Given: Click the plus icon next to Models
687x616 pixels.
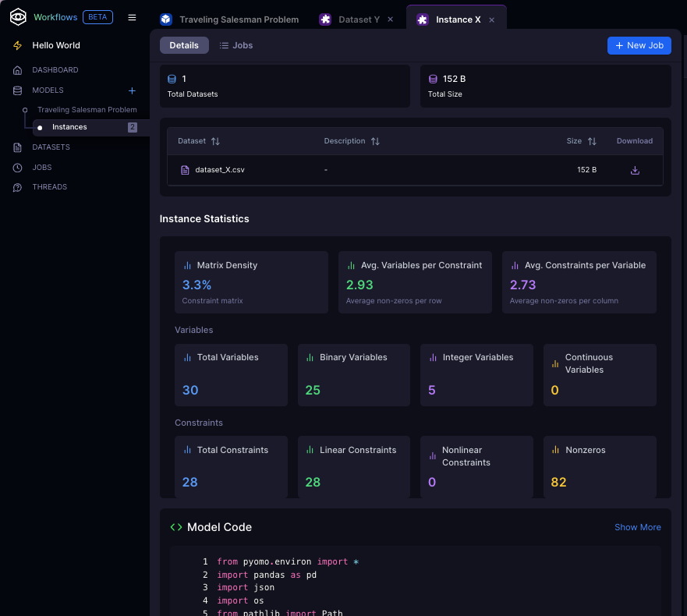Looking at the screenshot, I should (132, 90).
